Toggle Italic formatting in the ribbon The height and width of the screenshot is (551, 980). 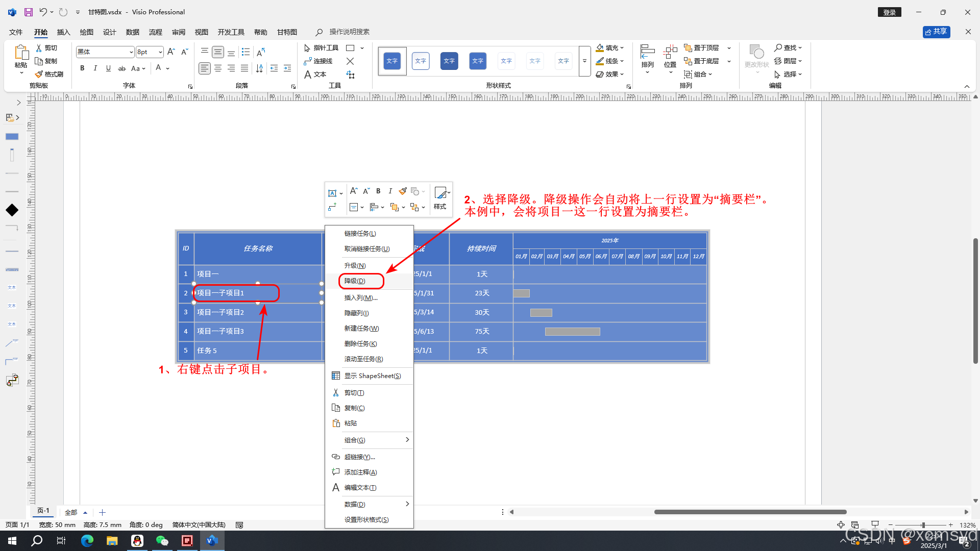point(95,68)
